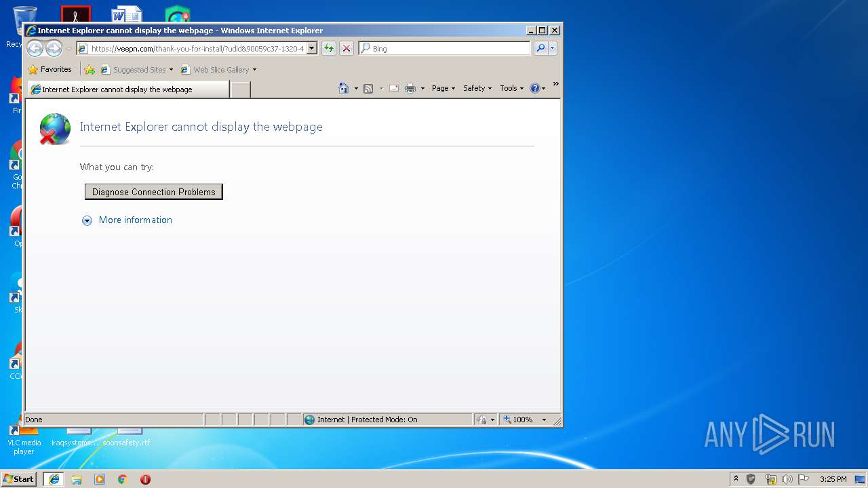
Task: Open the Windows Start button
Action: (x=19, y=479)
